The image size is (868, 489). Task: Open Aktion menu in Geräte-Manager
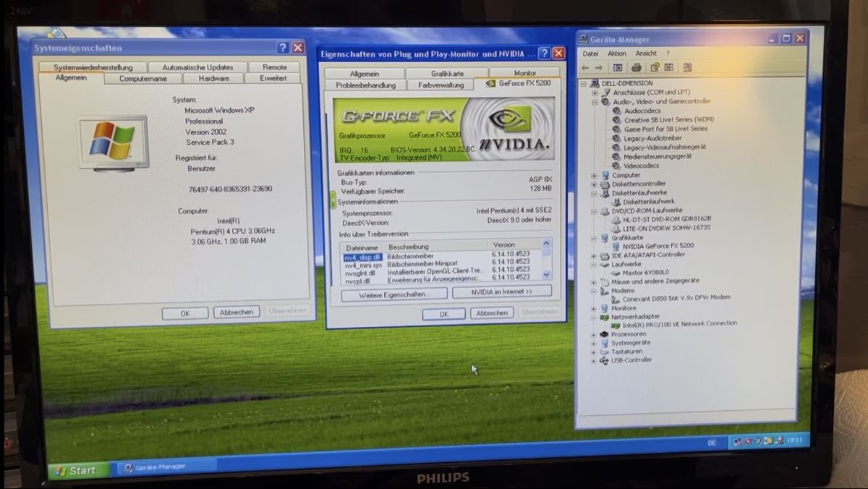pyautogui.click(x=617, y=54)
